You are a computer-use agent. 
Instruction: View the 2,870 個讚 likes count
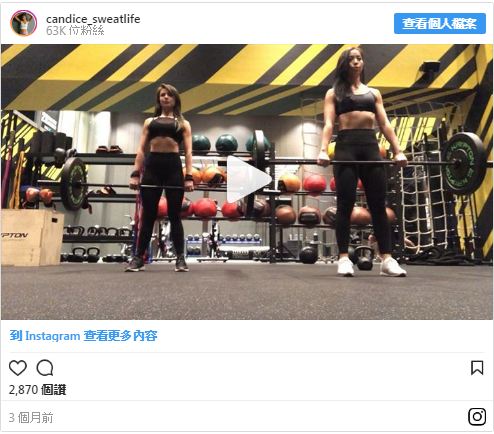click(37, 390)
